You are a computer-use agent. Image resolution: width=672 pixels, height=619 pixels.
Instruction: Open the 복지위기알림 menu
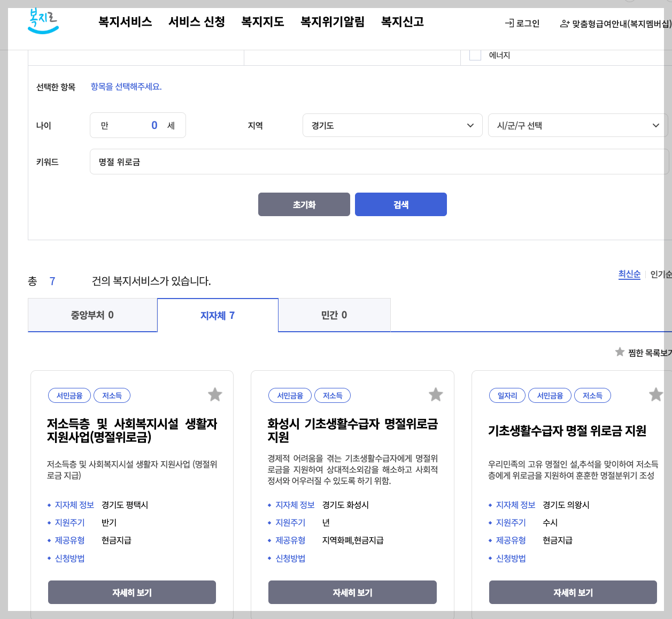(332, 22)
